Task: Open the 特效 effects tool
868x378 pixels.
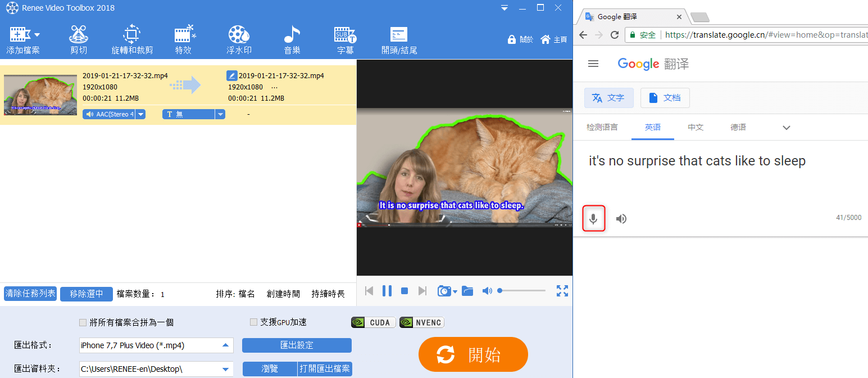Action: point(184,39)
